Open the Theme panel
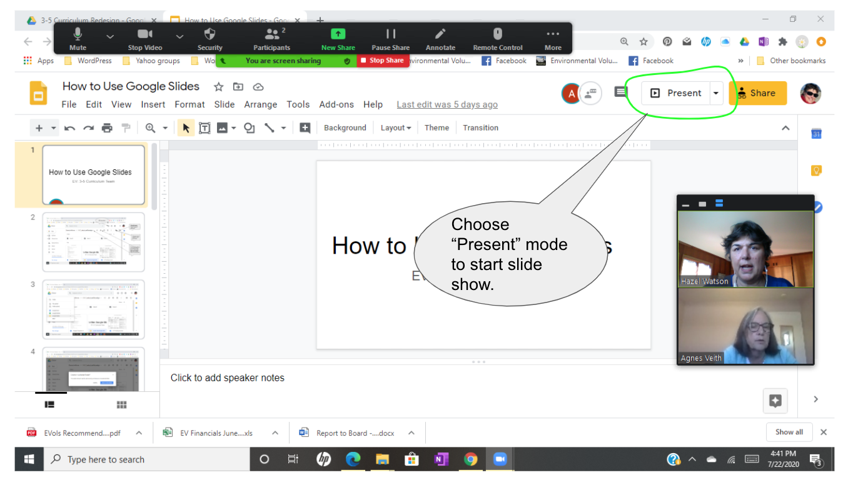The image size is (868, 485). [437, 128]
